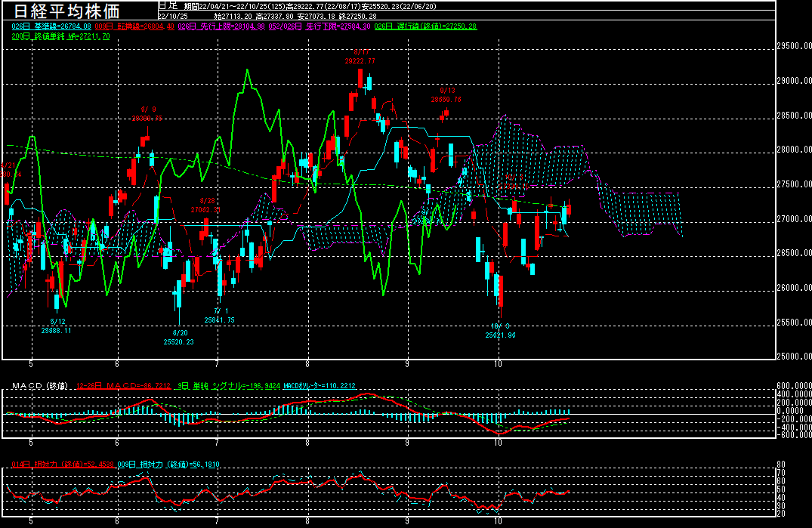Screen dimensions: 812x528
Task: Click the 25500.00 price axis label
Action: tap(794, 323)
